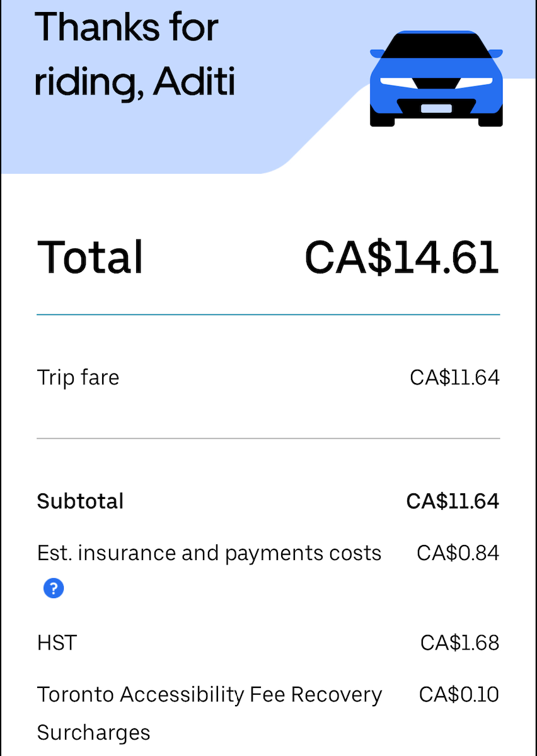Click the Total label
This screenshot has height=756, width=537.
(x=90, y=257)
